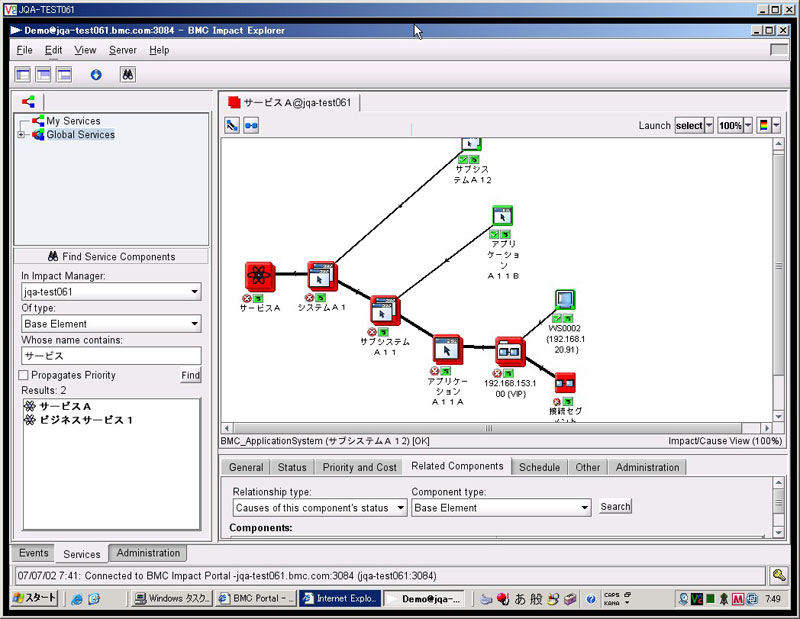Viewport: 800px width, 619px height.
Task: Open the スタート start button
Action: (x=35, y=598)
